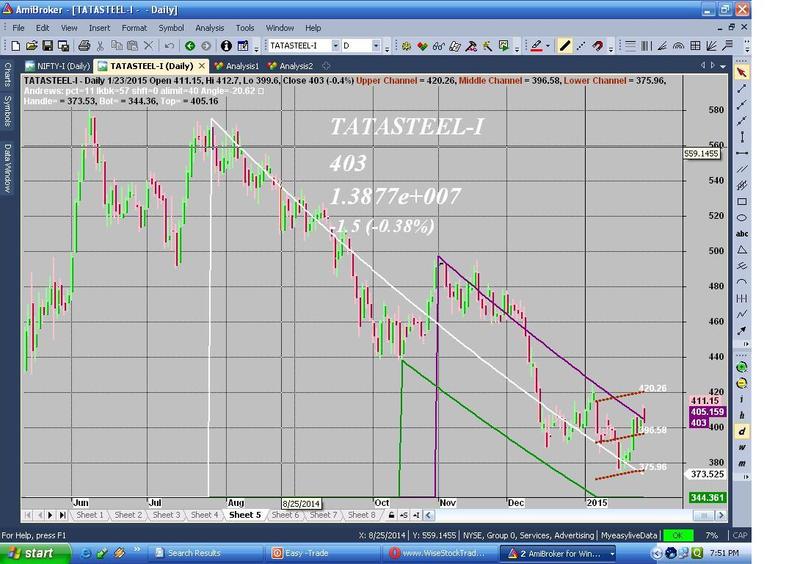This screenshot has height=564, width=800.
Task: Select the Vertical line drawing tool
Action: tap(742, 137)
